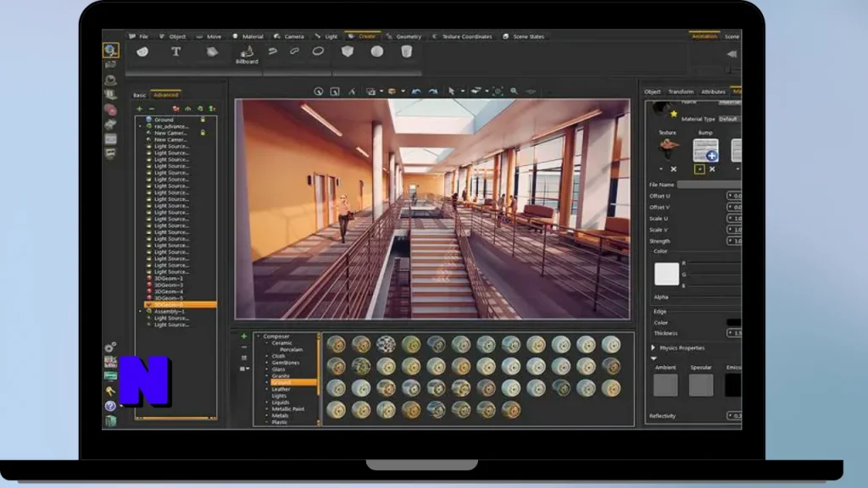
Task: Collapse the animation panel arrow icon
Action: [732, 53]
